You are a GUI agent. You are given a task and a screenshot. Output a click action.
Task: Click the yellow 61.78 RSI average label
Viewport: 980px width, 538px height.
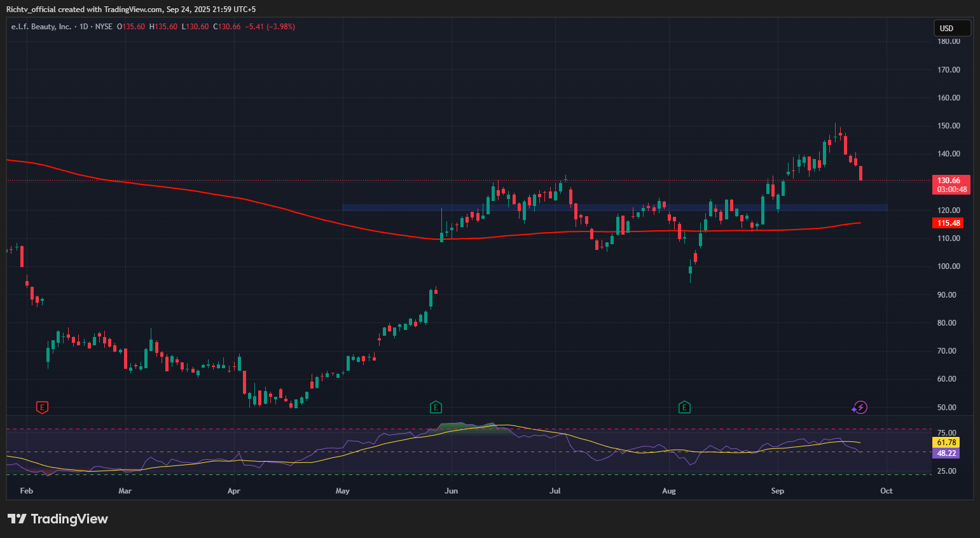pos(946,443)
